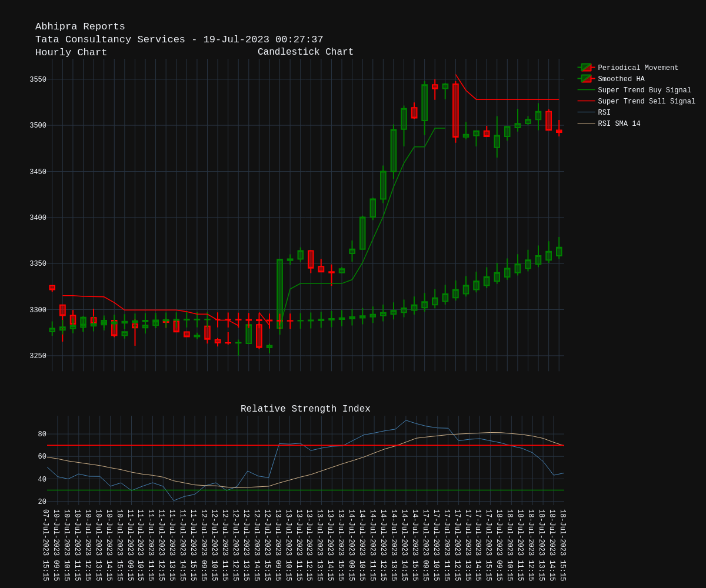Click the '14-Jul-2023 09:15' time axis label
The image size is (706, 588).
coord(352,545)
